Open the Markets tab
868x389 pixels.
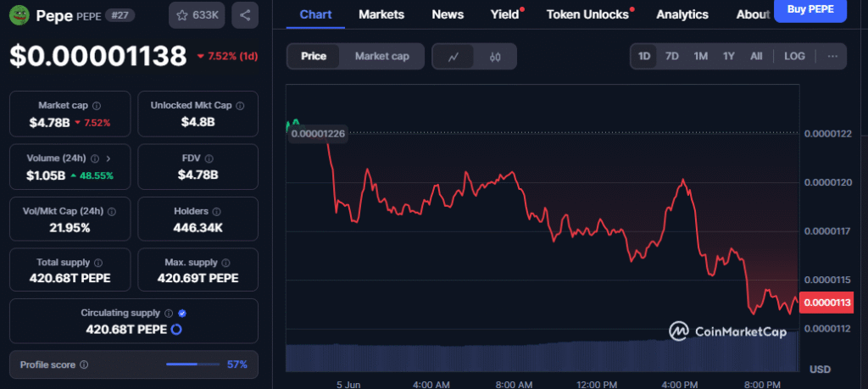tap(381, 15)
